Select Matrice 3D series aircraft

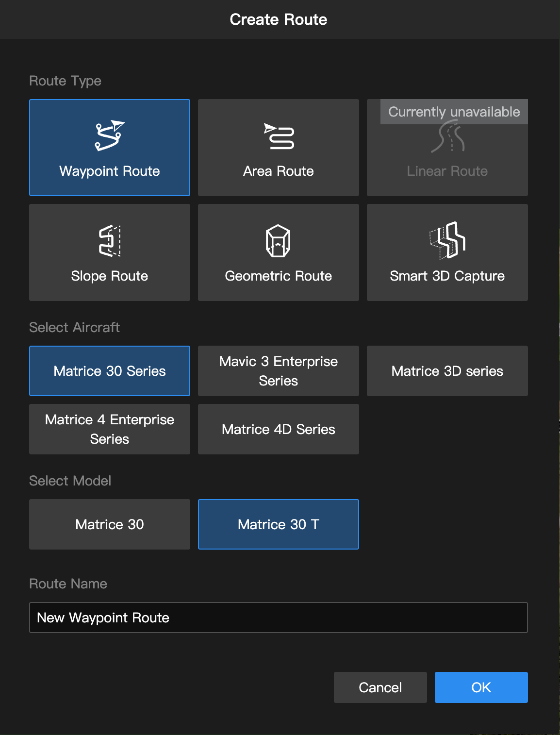pos(447,371)
